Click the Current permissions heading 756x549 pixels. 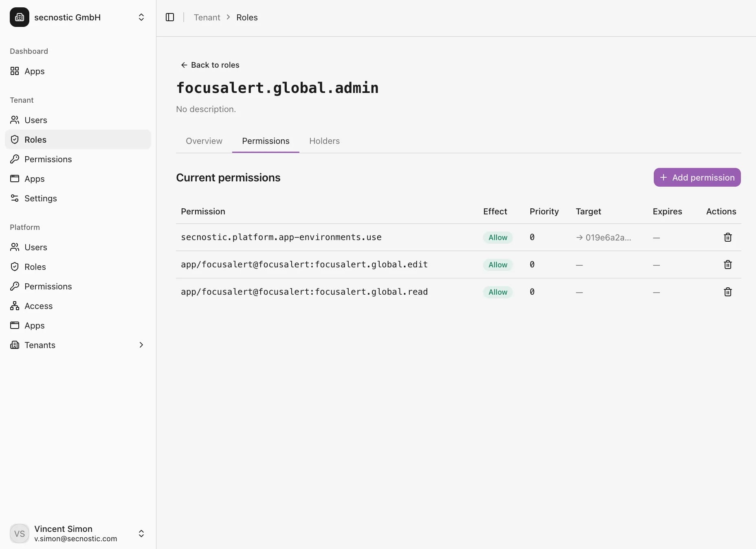(x=228, y=178)
